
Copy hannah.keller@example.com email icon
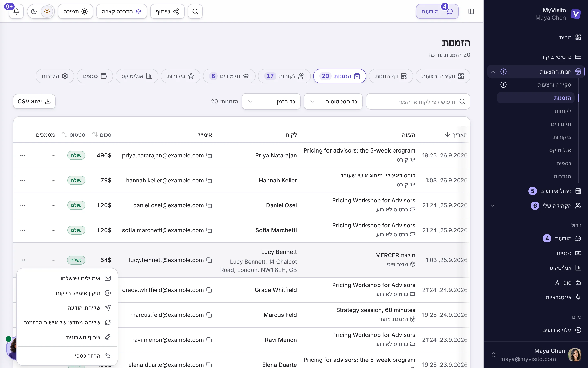(209, 180)
